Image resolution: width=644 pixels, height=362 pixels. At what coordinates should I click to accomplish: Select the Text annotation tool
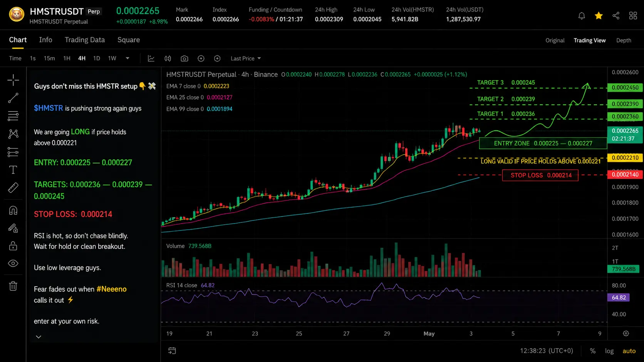point(13,170)
